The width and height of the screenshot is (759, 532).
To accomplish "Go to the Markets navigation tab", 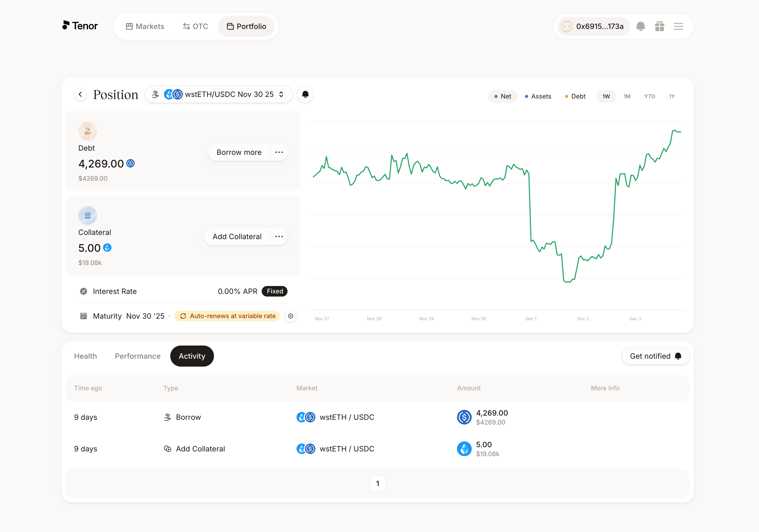I will pyautogui.click(x=145, y=26).
